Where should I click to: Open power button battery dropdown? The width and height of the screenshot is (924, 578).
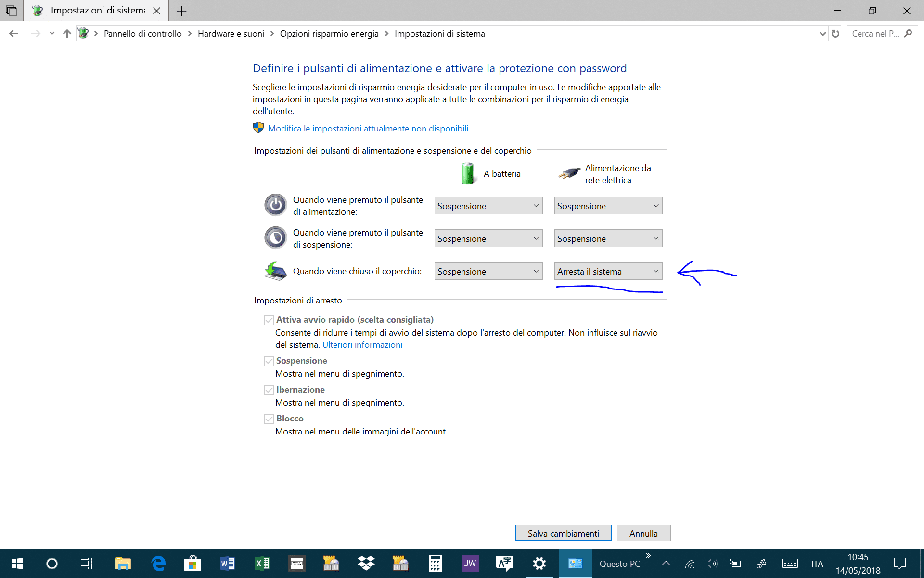tap(488, 206)
